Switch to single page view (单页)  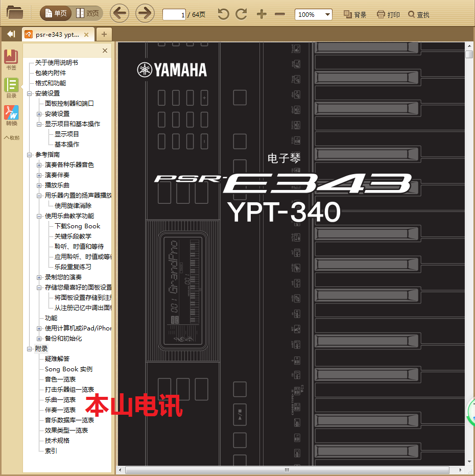[x=56, y=13]
